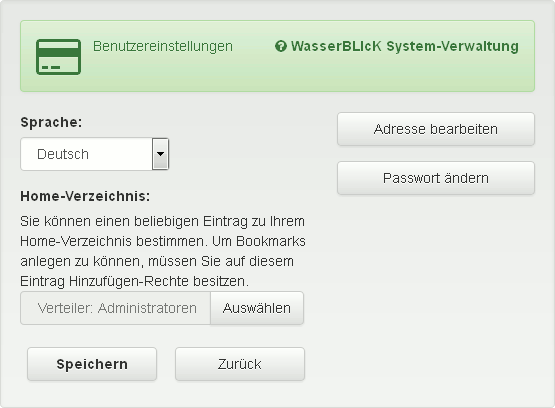Viewport: 555px width, 408px height.
Task: Open Adresse bearbeiten
Action: pos(436,129)
